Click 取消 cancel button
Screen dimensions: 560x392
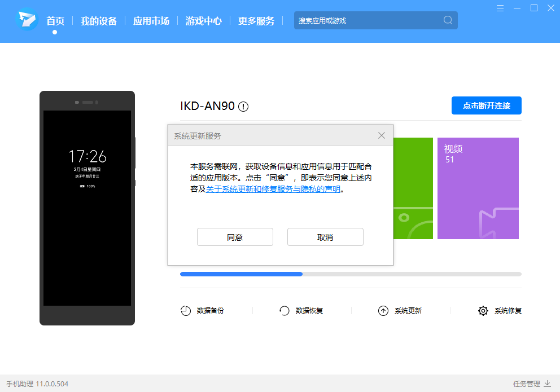pyautogui.click(x=325, y=237)
